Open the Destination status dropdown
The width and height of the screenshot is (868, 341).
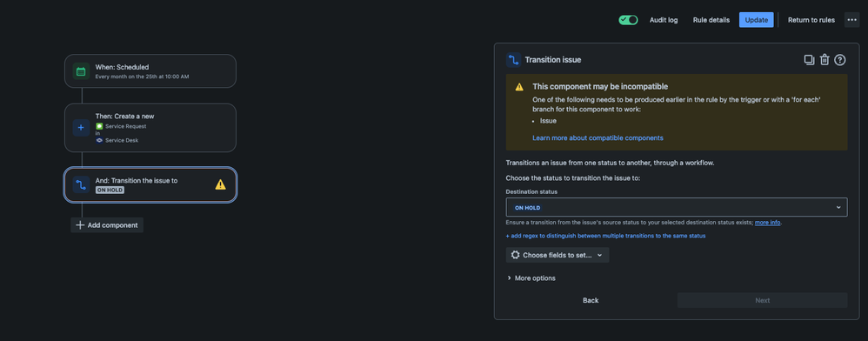(x=677, y=207)
